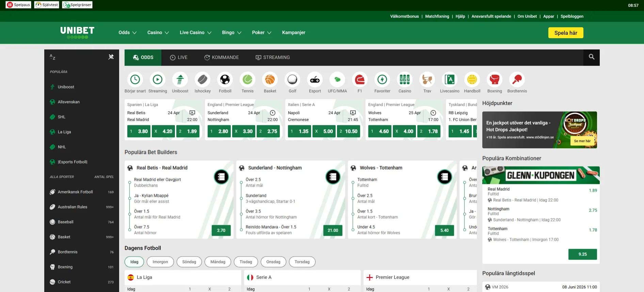Screen dimensions: 644x292
Task: Open the Välkomstbonus link
Action: pos(404,16)
